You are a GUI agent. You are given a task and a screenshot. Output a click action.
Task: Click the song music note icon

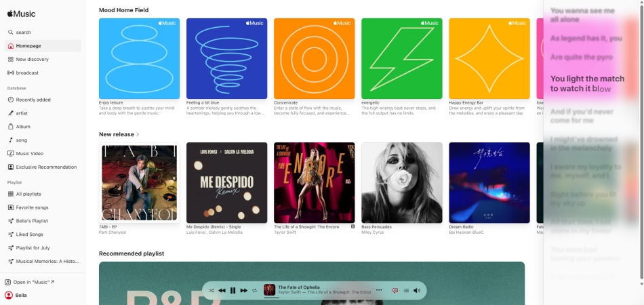[11, 140]
